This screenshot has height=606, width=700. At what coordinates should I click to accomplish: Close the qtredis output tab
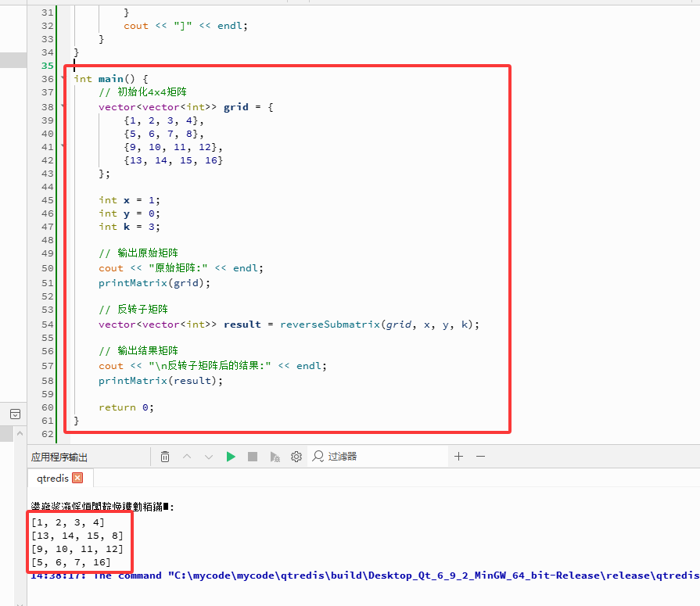point(76,477)
